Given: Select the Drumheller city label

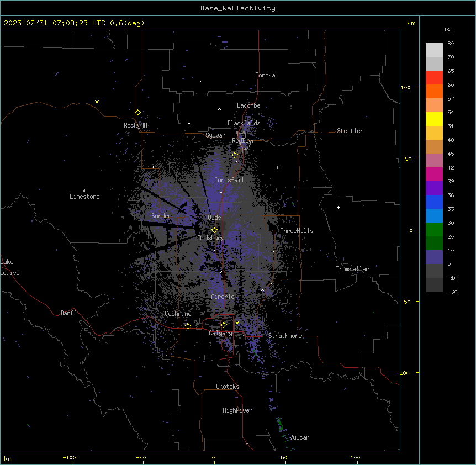Looking at the screenshot, I should pos(352,269).
